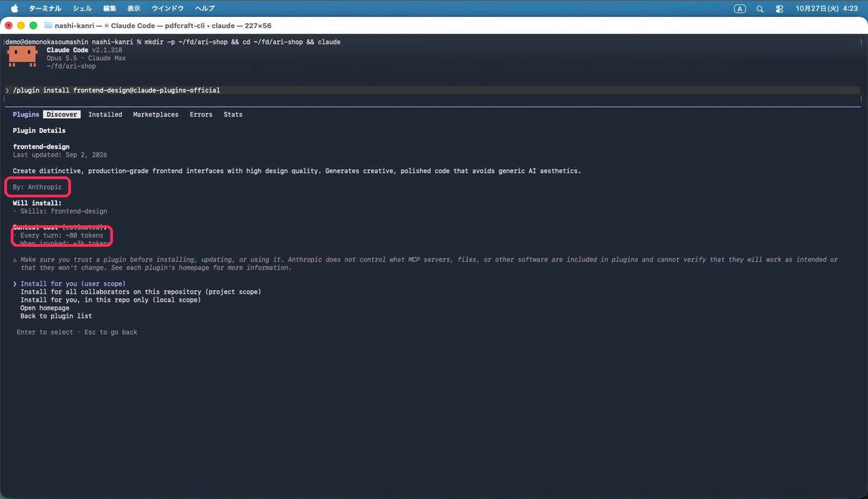Viewport: 868px width, 499px height.
Task: Open Control Center icon
Action: (x=779, y=9)
